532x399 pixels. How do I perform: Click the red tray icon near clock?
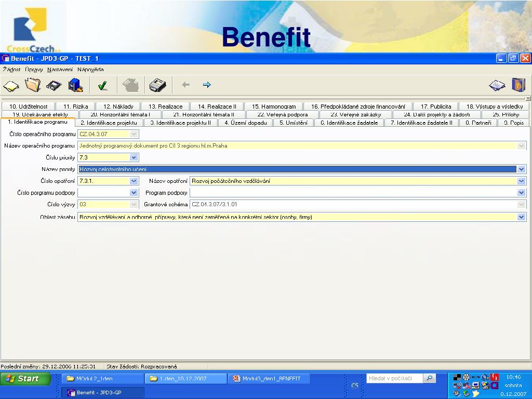point(495,377)
